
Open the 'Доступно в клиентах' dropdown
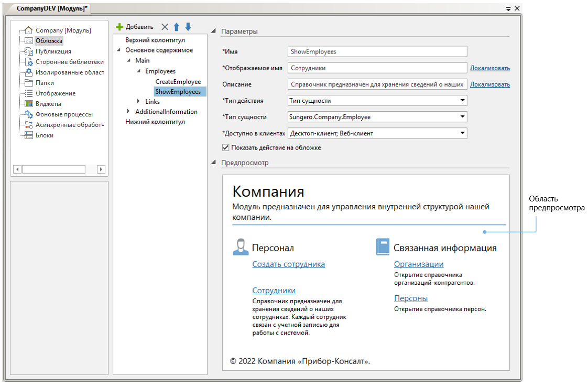[x=462, y=133]
